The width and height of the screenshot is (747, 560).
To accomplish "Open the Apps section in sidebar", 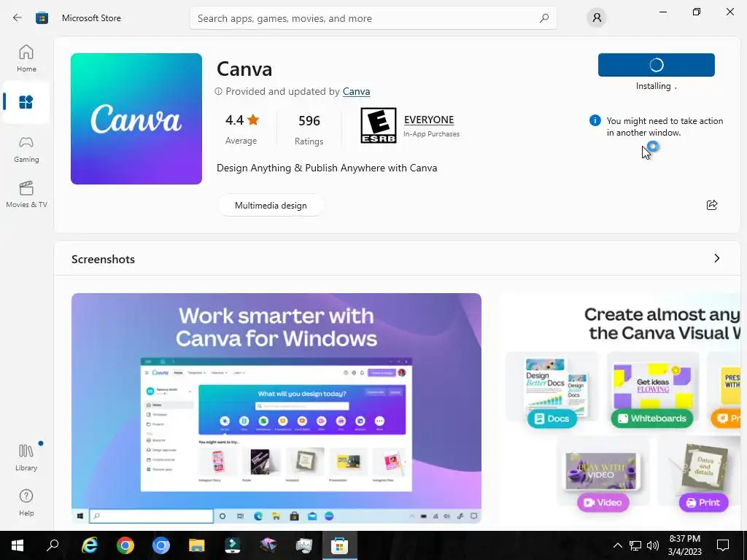I will pyautogui.click(x=26, y=102).
